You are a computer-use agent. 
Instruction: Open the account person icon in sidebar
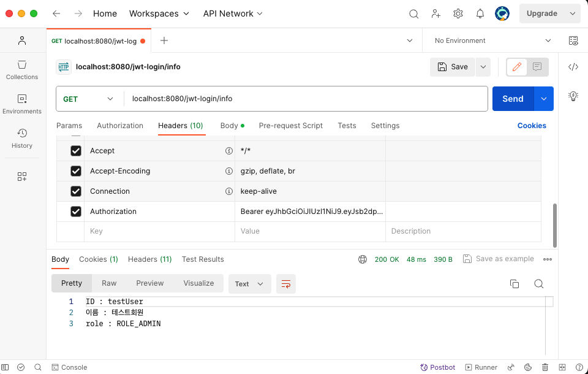pos(22,40)
